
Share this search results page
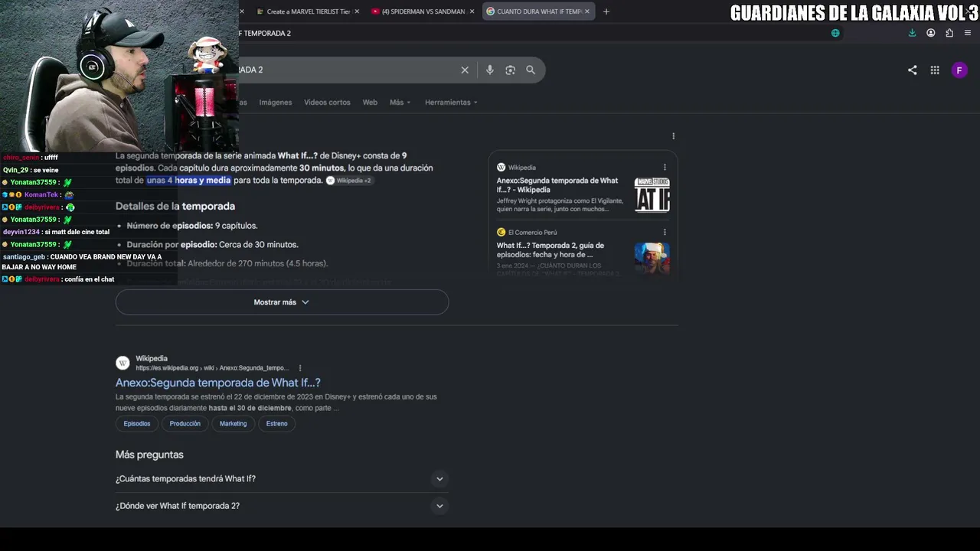(x=912, y=70)
